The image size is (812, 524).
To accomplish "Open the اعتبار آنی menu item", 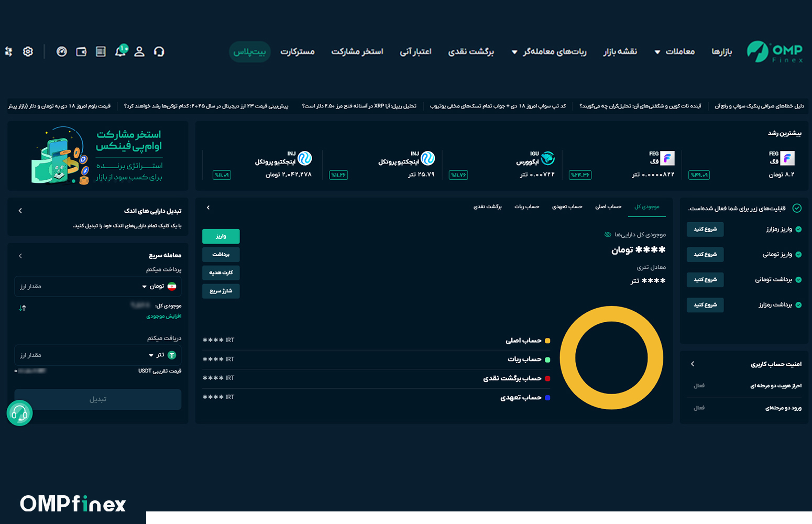I will pos(415,51).
